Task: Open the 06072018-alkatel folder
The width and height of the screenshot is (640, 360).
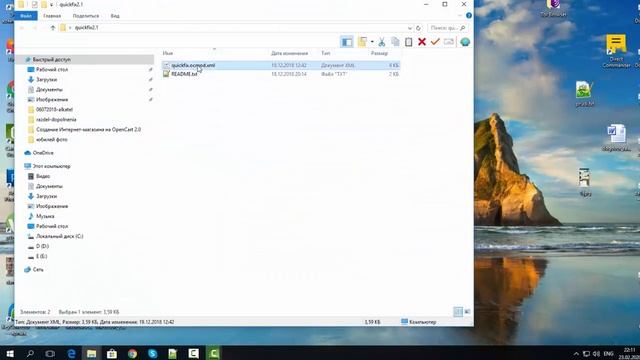Action: click(x=54, y=109)
